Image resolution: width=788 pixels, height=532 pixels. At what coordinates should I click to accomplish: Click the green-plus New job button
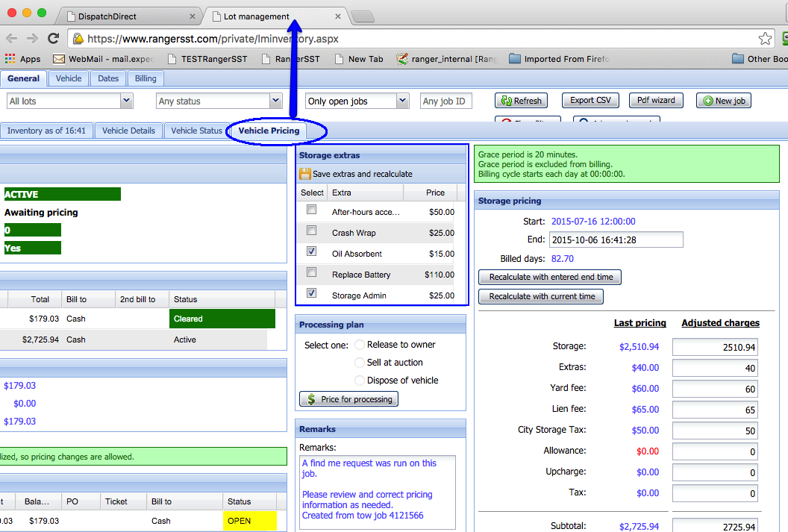click(723, 101)
